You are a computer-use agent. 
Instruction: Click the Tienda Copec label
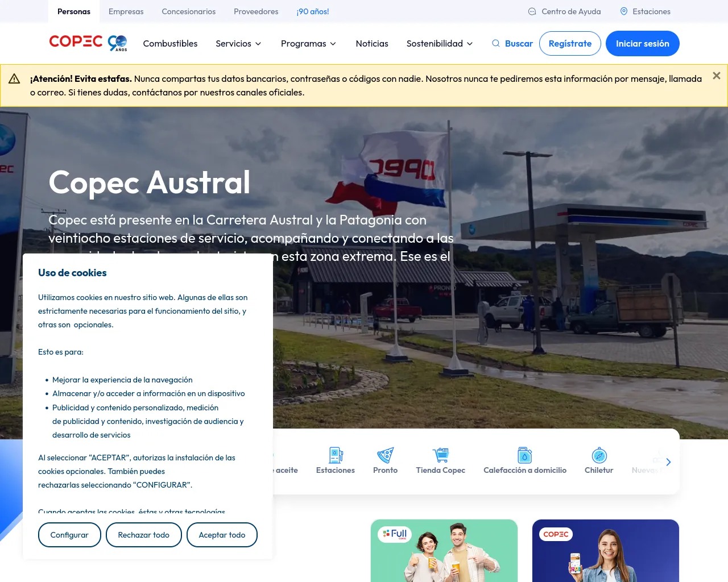tap(441, 471)
